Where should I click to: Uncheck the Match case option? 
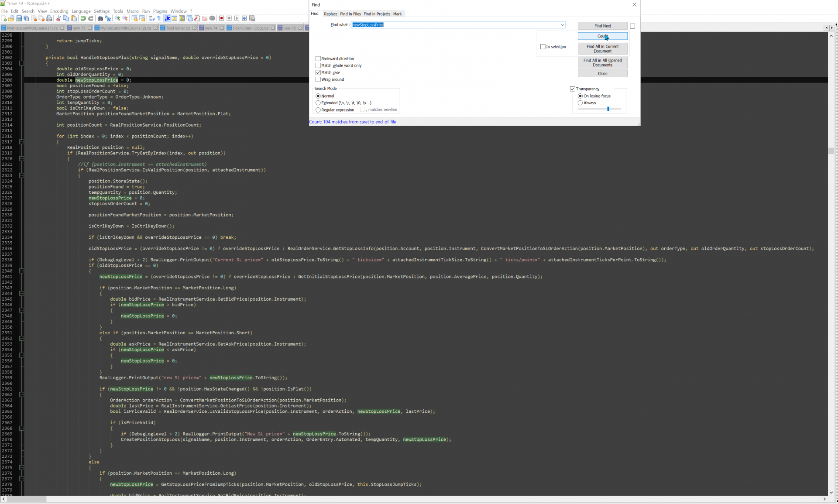(x=318, y=72)
